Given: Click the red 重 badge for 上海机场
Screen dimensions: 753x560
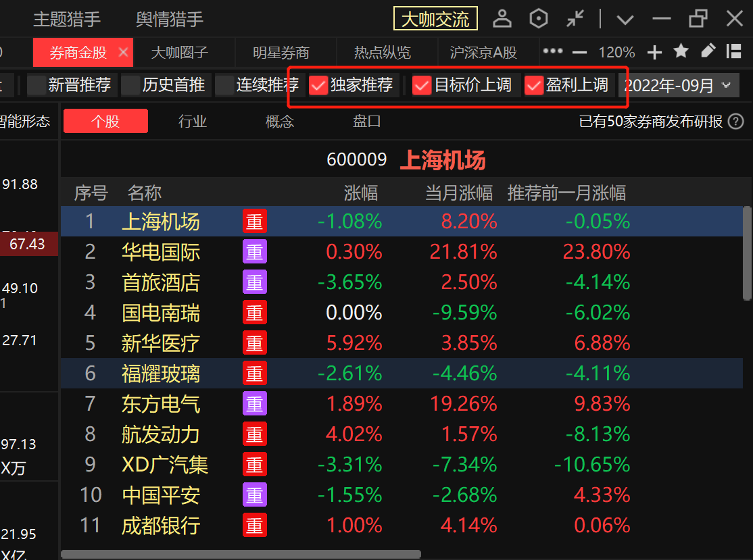Looking at the screenshot, I should click(255, 221).
